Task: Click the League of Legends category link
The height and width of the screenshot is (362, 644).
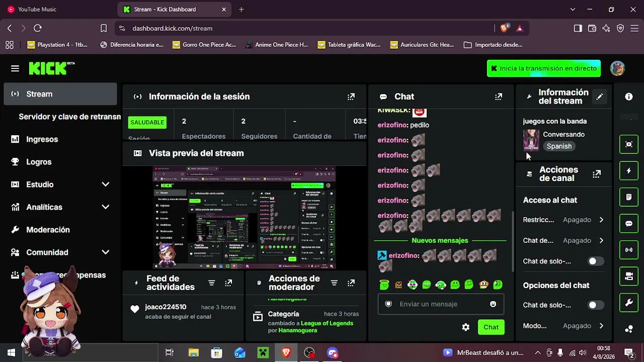Action: [x=327, y=323]
